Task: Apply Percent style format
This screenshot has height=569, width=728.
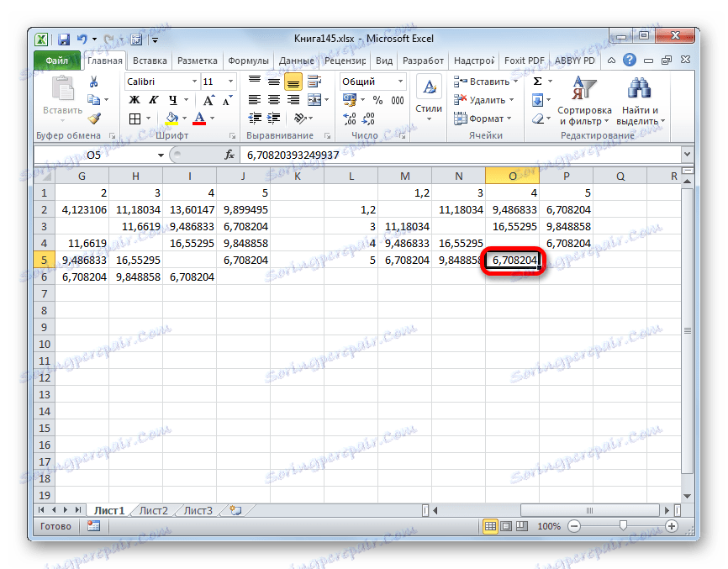Action: [x=377, y=100]
